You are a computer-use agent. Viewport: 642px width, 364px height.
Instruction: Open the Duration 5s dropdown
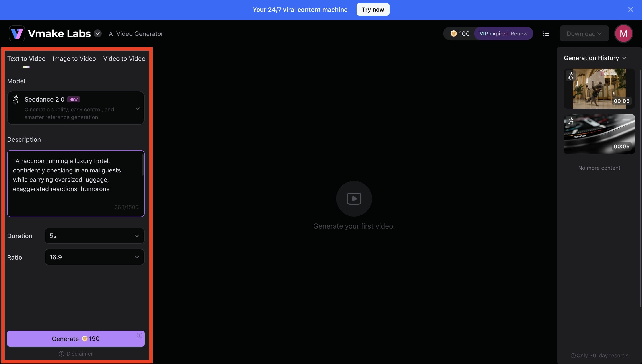[x=94, y=236]
